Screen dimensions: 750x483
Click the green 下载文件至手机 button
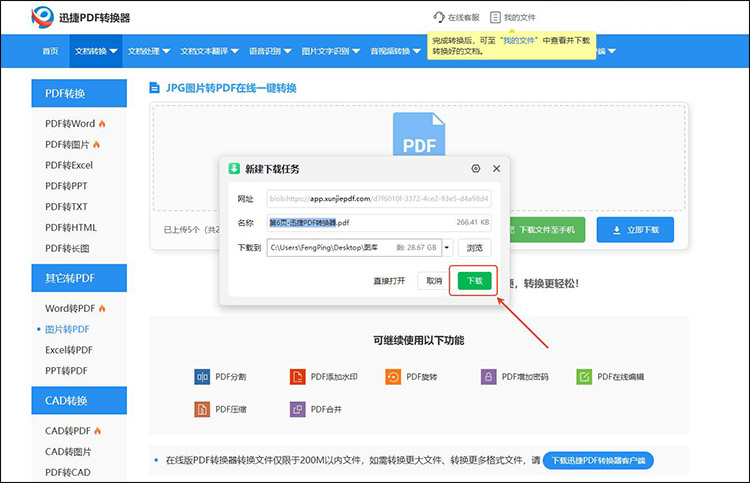(547, 230)
